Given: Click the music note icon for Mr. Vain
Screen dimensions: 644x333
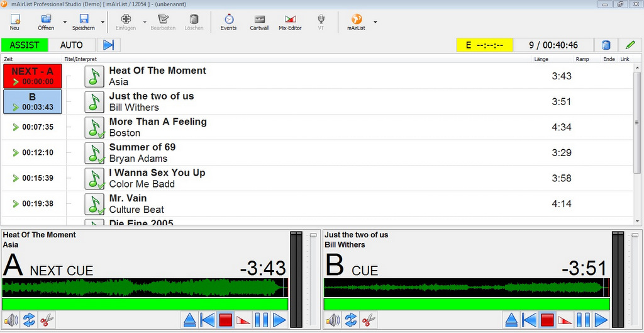Looking at the screenshot, I should 94,204.
